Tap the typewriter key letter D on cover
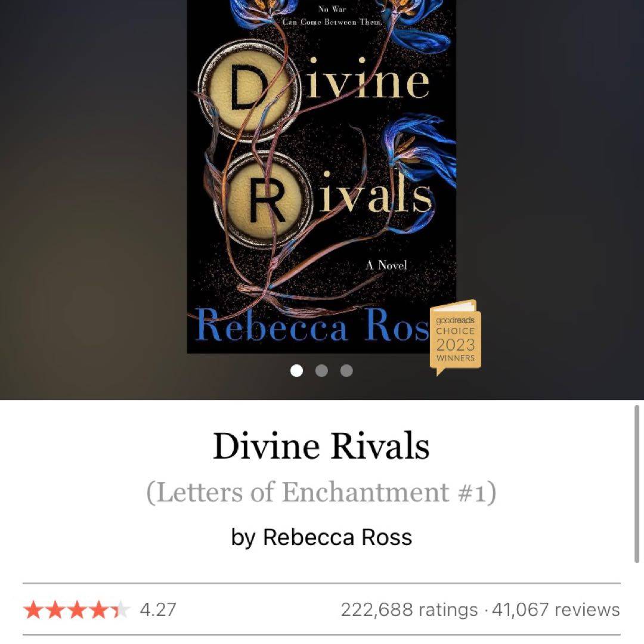This screenshot has width=644, height=644. pos(248,91)
